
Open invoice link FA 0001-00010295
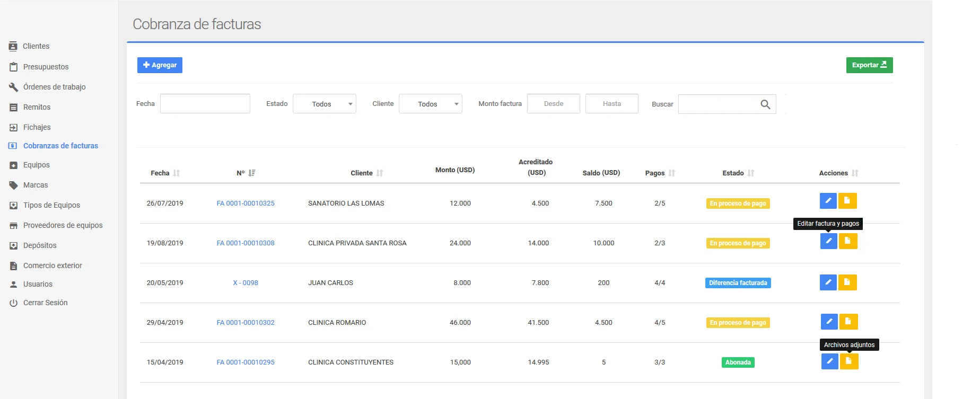(246, 362)
